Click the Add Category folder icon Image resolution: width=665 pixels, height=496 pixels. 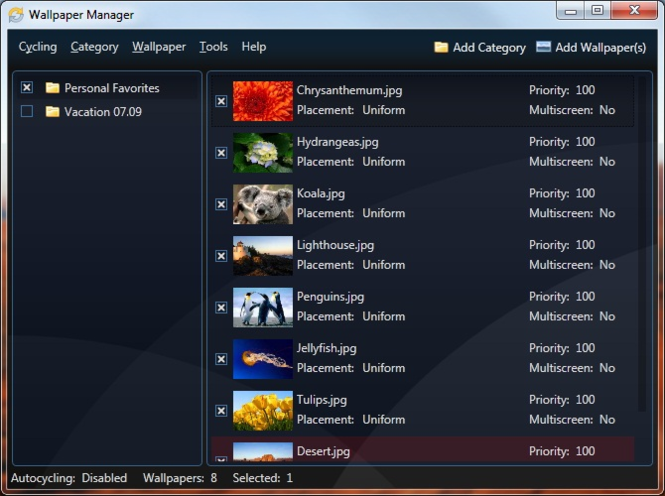coord(441,47)
